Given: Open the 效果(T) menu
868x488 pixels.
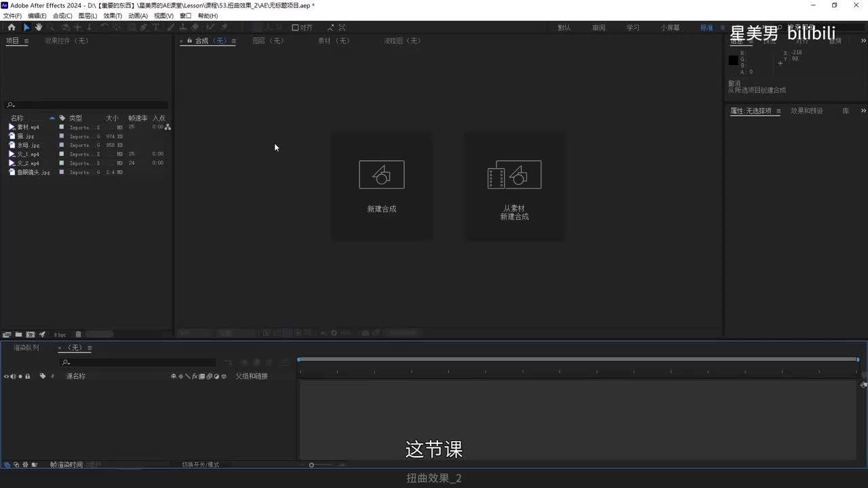Looking at the screenshot, I should point(113,16).
